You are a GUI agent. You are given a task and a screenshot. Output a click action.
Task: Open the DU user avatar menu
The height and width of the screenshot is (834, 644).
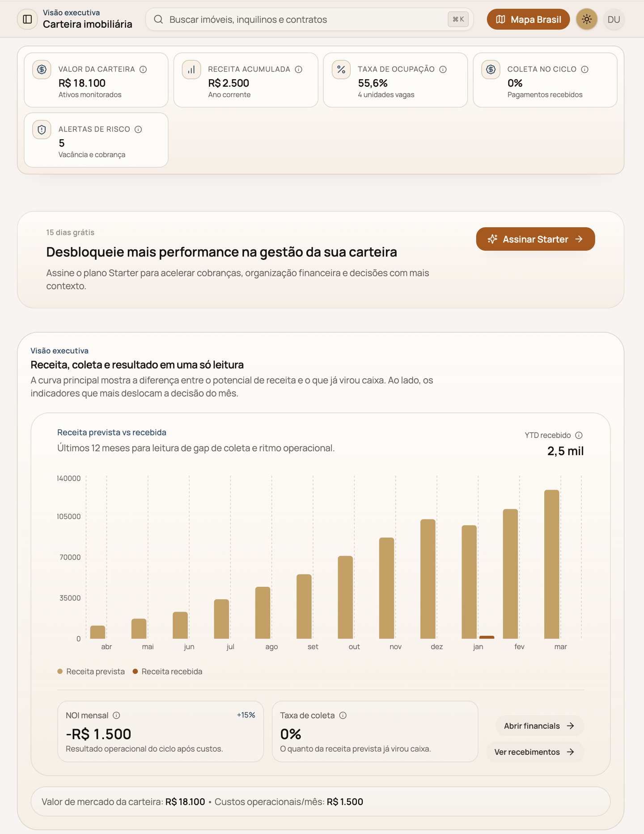pos(614,19)
